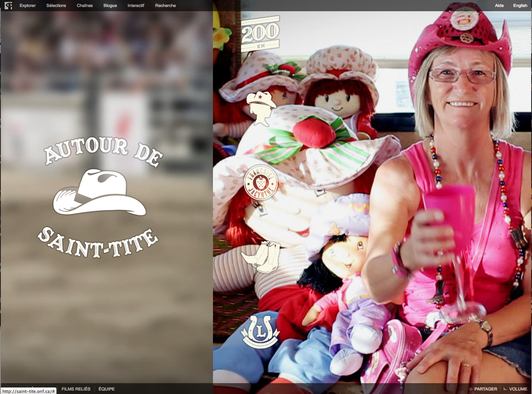532x394 pixels.
Task: Click the volume bars icon
Action: 505,389
